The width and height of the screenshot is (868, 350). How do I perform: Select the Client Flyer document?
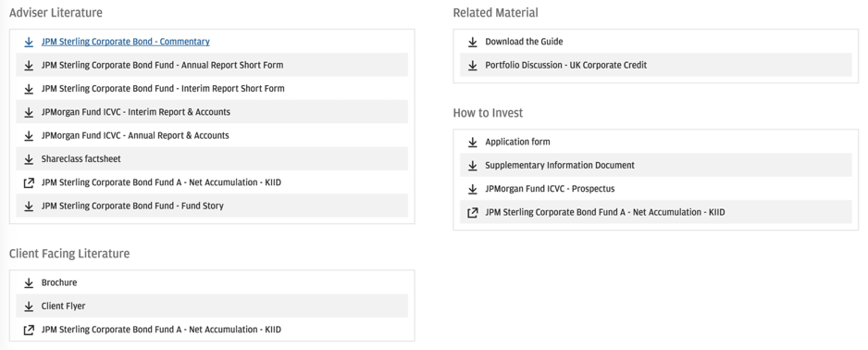(x=63, y=306)
